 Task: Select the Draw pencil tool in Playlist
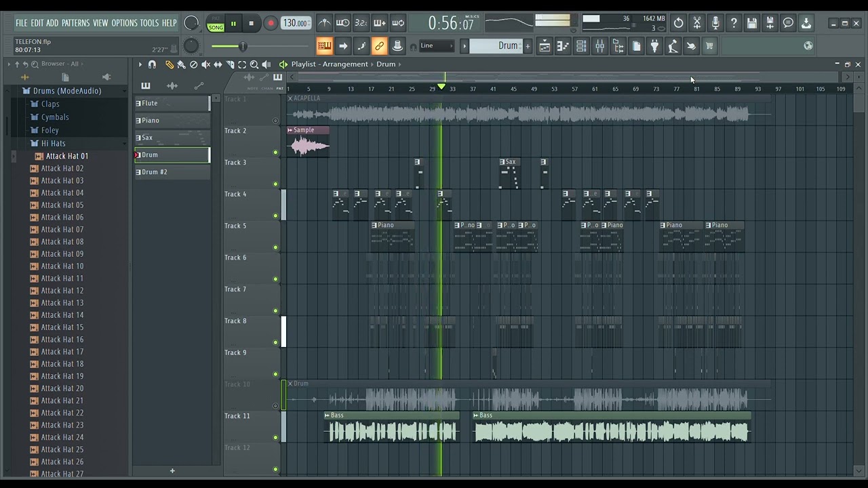pos(170,64)
